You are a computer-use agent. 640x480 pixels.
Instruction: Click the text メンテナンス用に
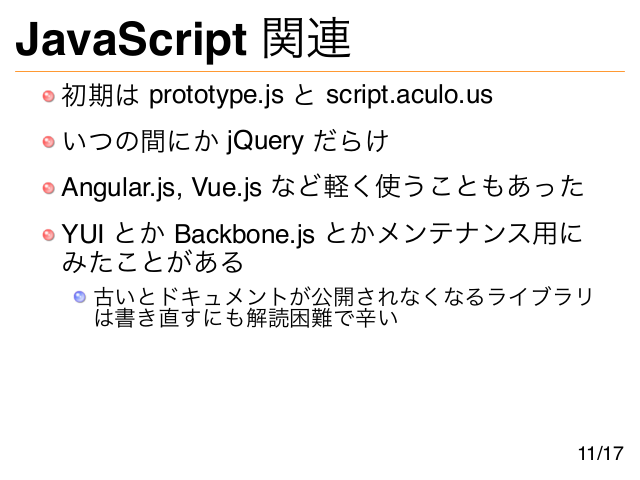point(480,234)
